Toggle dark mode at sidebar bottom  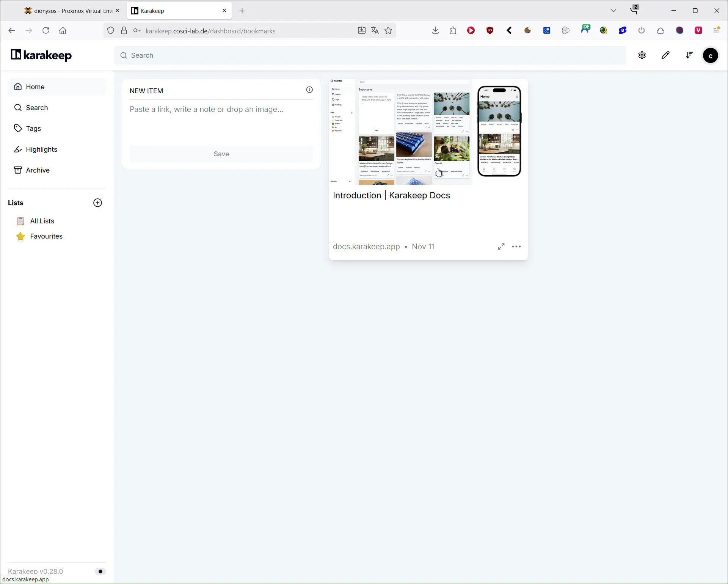click(100, 571)
